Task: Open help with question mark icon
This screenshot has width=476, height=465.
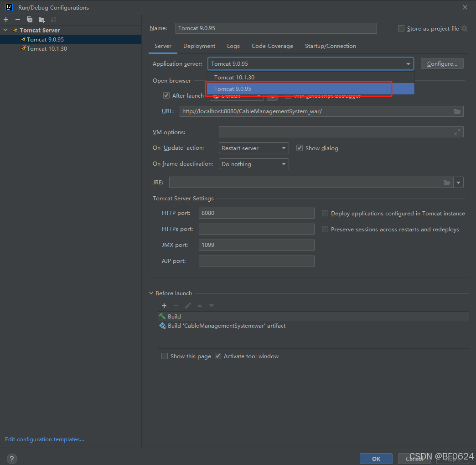Action: pos(11,459)
